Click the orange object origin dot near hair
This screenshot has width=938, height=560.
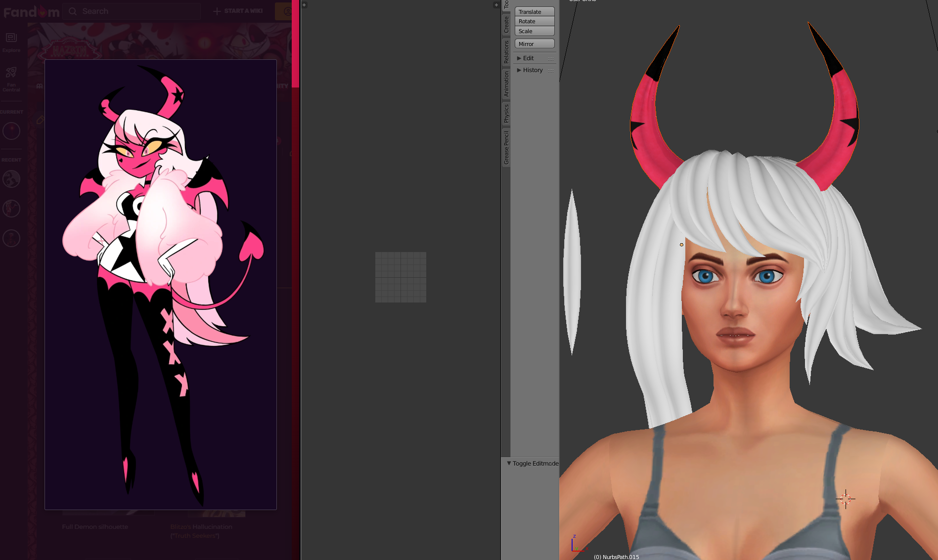[x=681, y=245]
